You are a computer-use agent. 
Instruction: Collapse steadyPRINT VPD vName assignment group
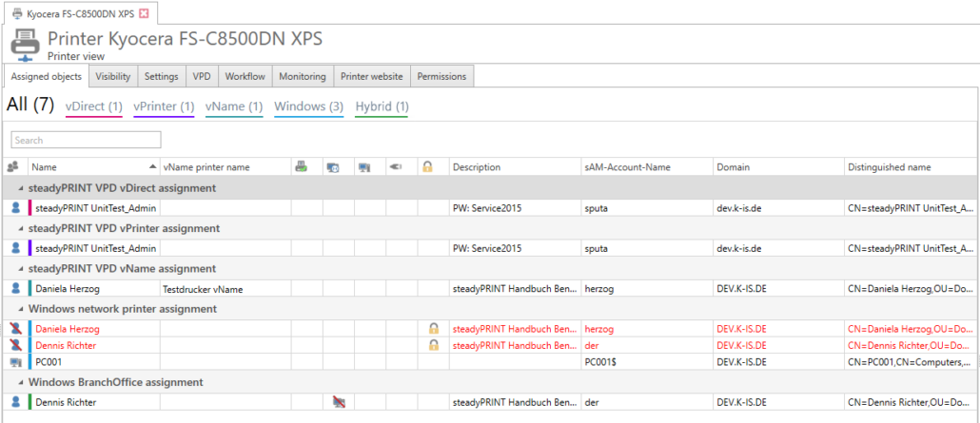pos(20,269)
